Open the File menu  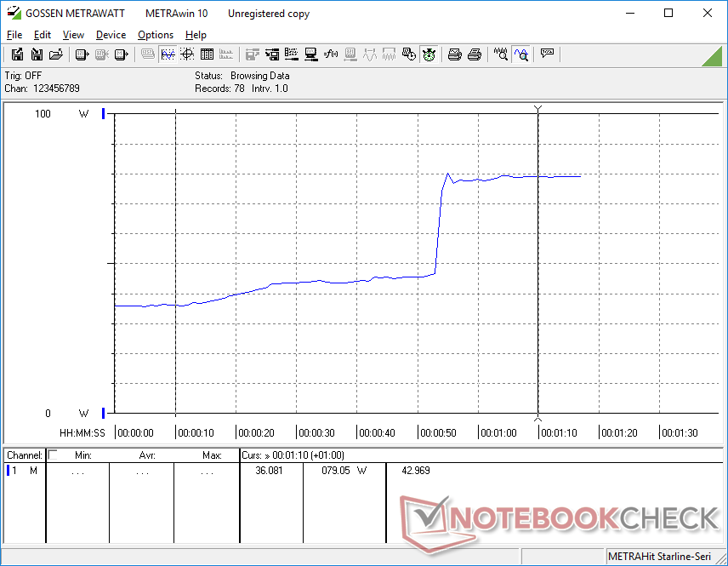click(14, 35)
